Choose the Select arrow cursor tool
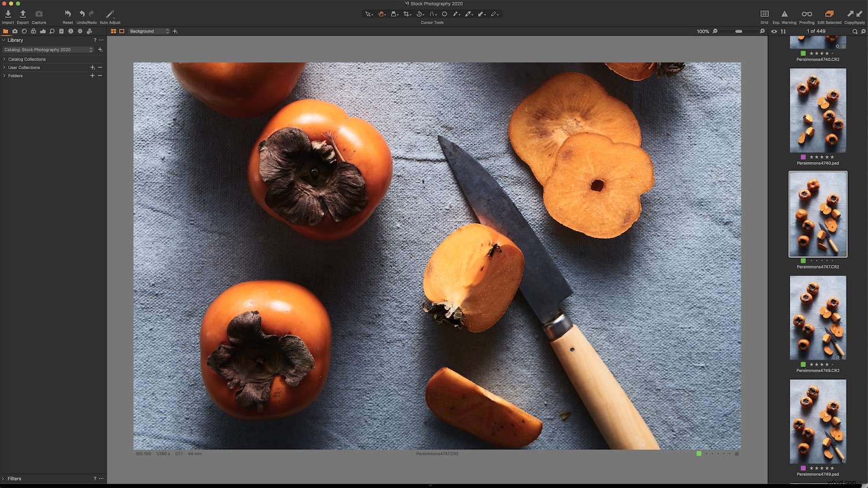868x488 pixels. (x=368, y=13)
